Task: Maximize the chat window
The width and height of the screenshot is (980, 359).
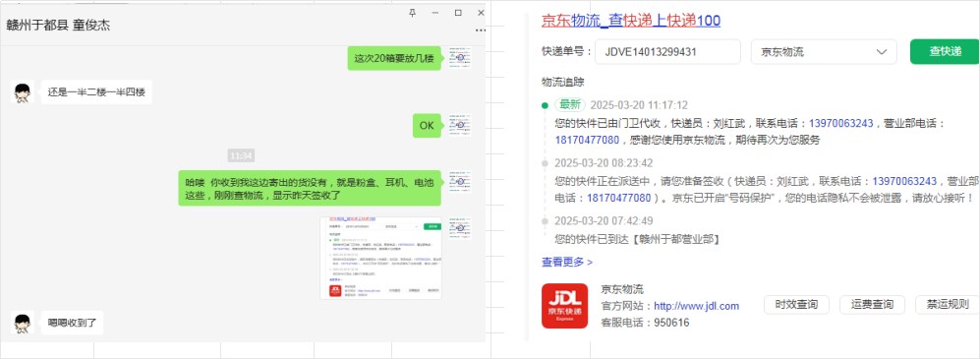Action: point(458,13)
